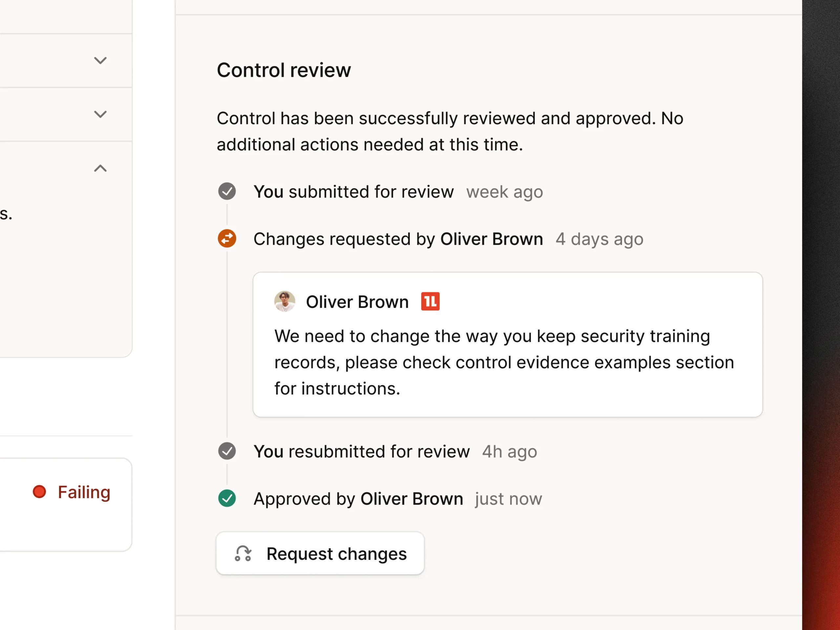Click Oliver Brown's avatar photo
This screenshot has height=630, width=840.
pos(285,302)
